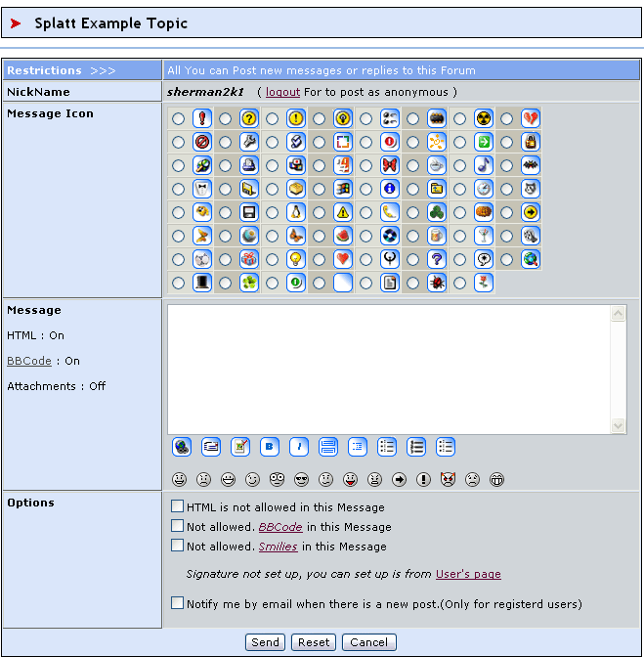Image resolution: width=644 pixels, height=657 pixels.
Task: Click the logout link
Action: [x=282, y=92]
